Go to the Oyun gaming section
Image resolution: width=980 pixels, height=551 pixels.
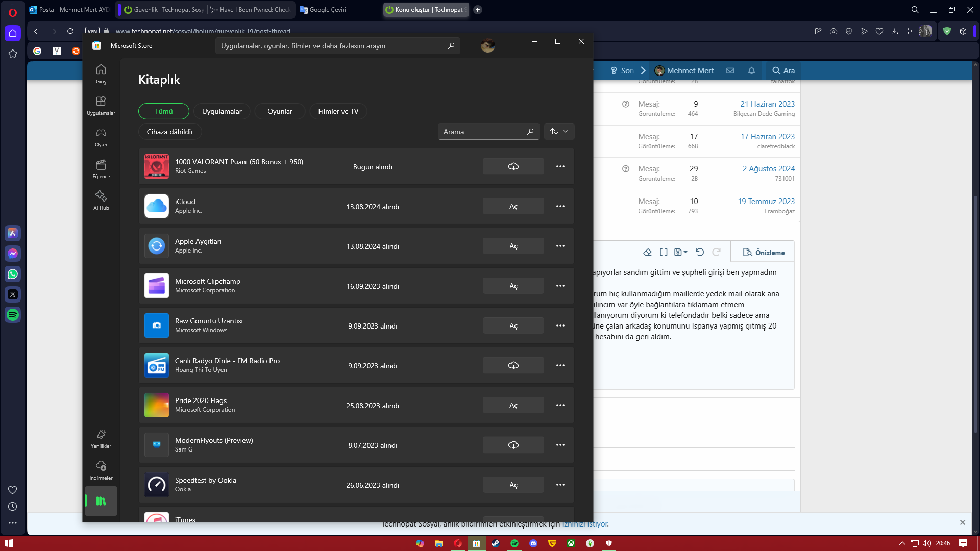pyautogui.click(x=101, y=137)
